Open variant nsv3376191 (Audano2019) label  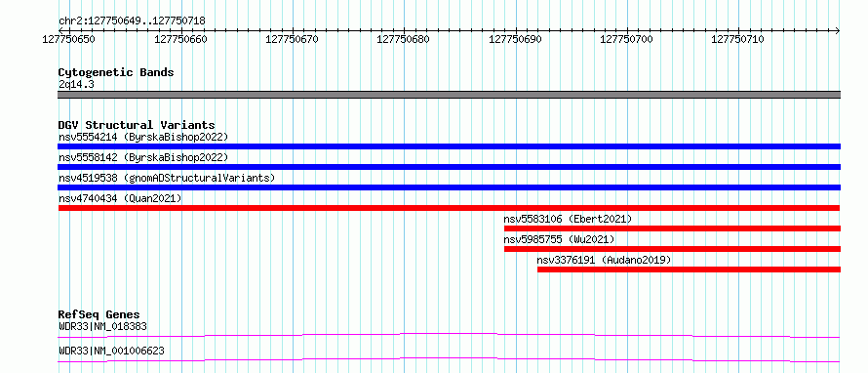pos(604,260)
